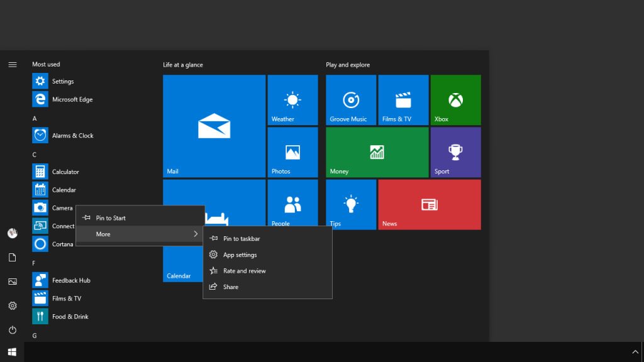
Task: Open the Money tile
Action: 377,152
